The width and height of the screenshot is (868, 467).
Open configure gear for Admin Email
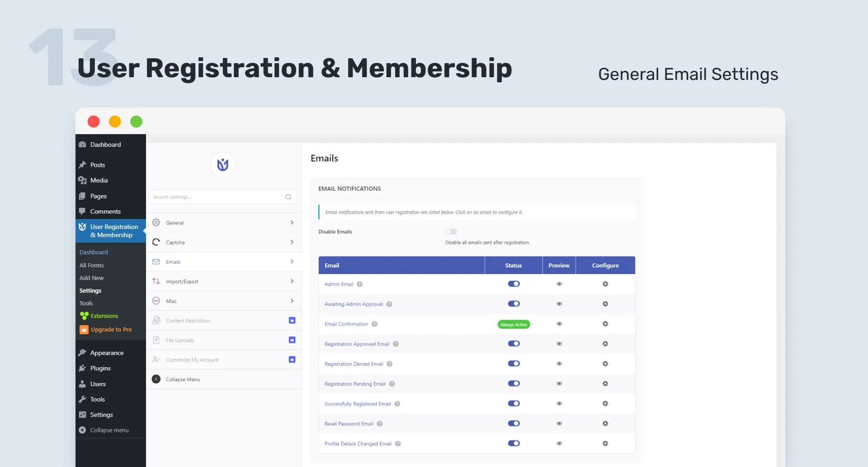[605, 284]
